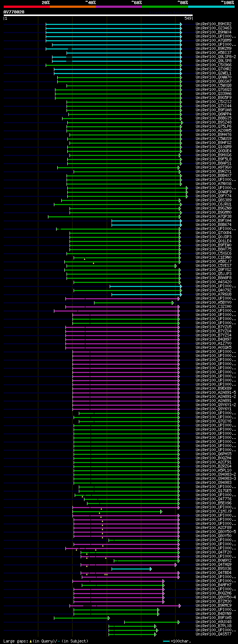Viewport: 238px width, 644px height.
Task: Pick hit label UniRef100_A4S420
Action: [x=213, y=282]
